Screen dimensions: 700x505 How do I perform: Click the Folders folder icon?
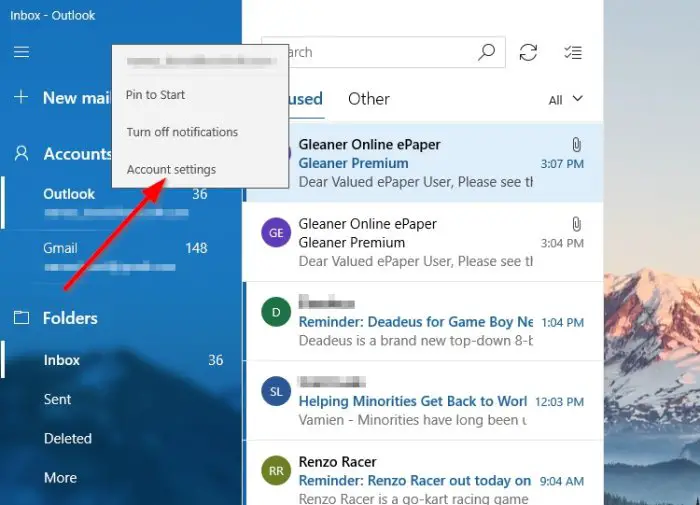point(21,318)
